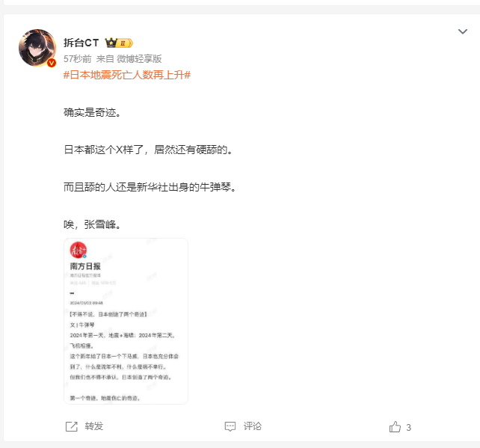Click the text 唉，张雪峰。
The height and width of the screenshot is (448, 480).
coord(92,224)
